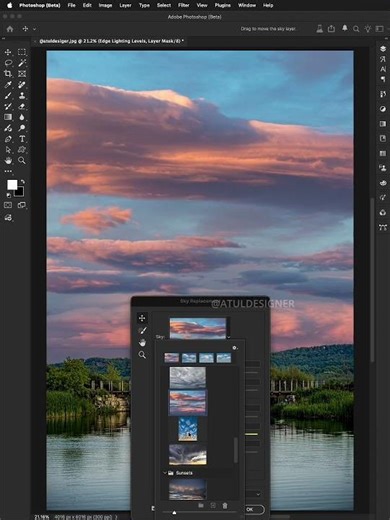Open the Apple menu
The image size is (390, 520).
9,5
